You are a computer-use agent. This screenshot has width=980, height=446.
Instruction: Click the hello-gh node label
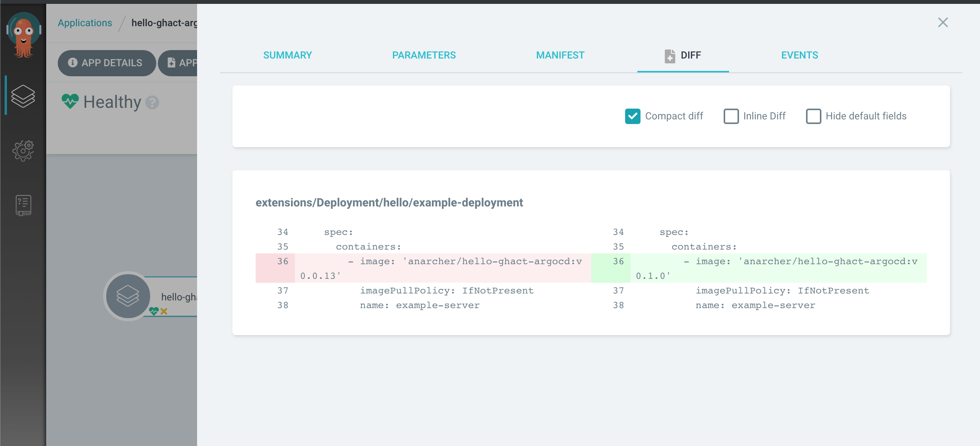(x=179, y=297)
